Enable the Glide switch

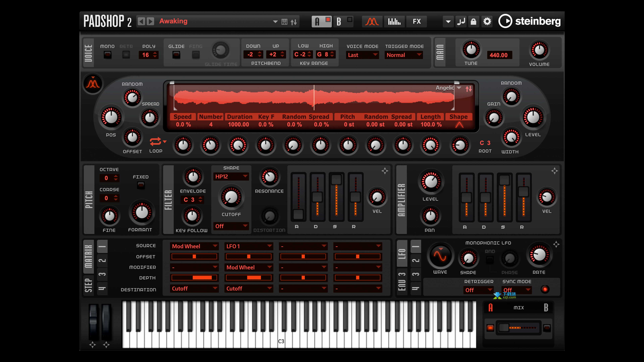tap(176, 55)
